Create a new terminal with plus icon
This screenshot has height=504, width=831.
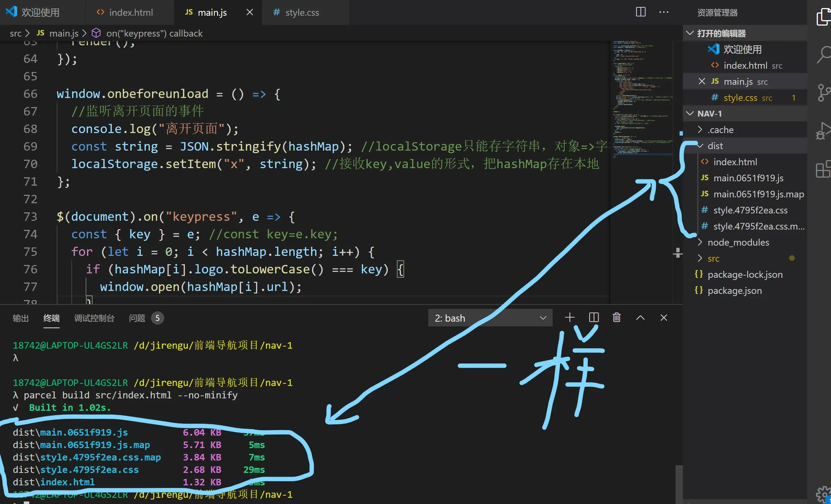pyautogui.click(x=569, y=317)
